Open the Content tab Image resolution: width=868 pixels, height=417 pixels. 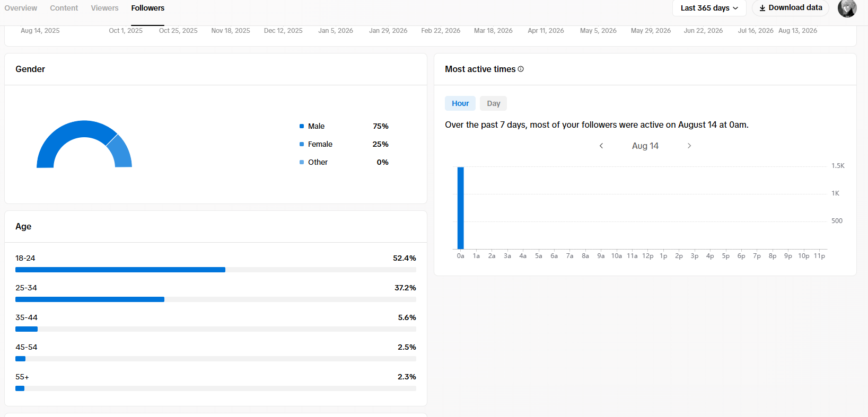coord(64,8)
